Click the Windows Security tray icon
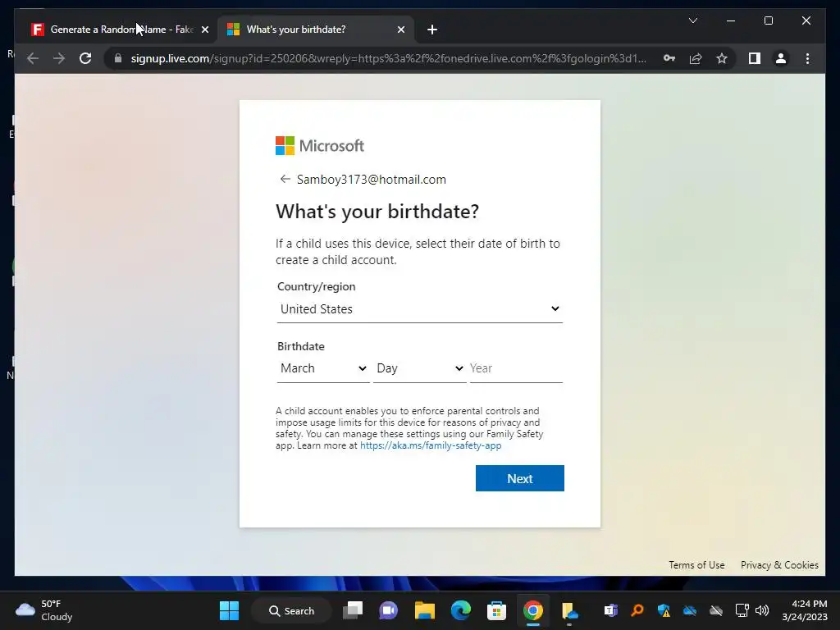This screenshot has height=630, width=840. (x=664, y=610)
